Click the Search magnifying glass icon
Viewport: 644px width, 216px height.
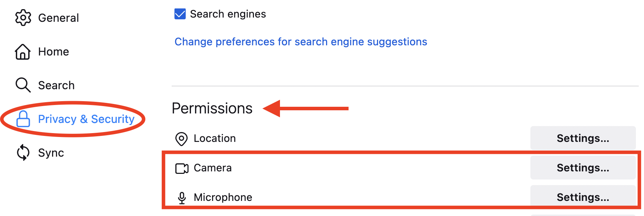point(23,85)
